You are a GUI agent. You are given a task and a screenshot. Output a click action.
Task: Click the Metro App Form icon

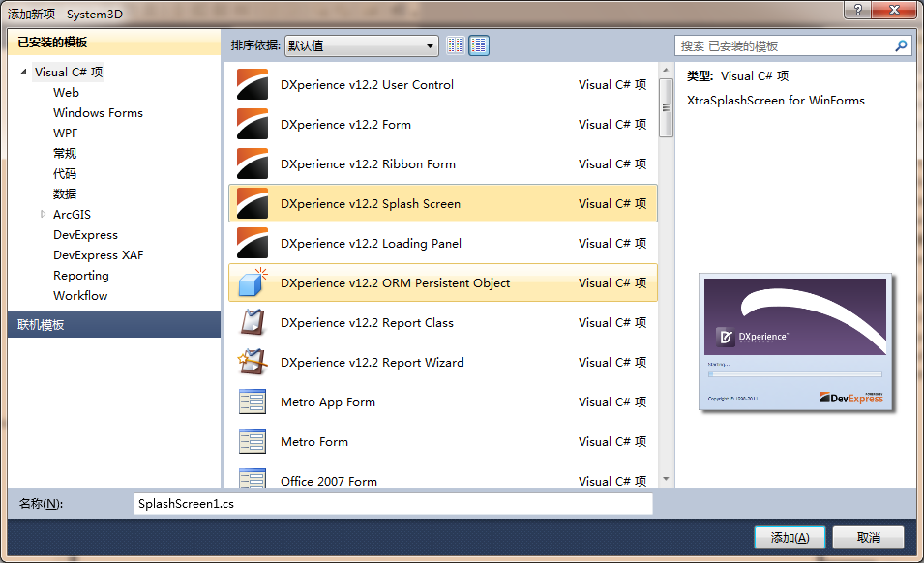pos(253,402)
